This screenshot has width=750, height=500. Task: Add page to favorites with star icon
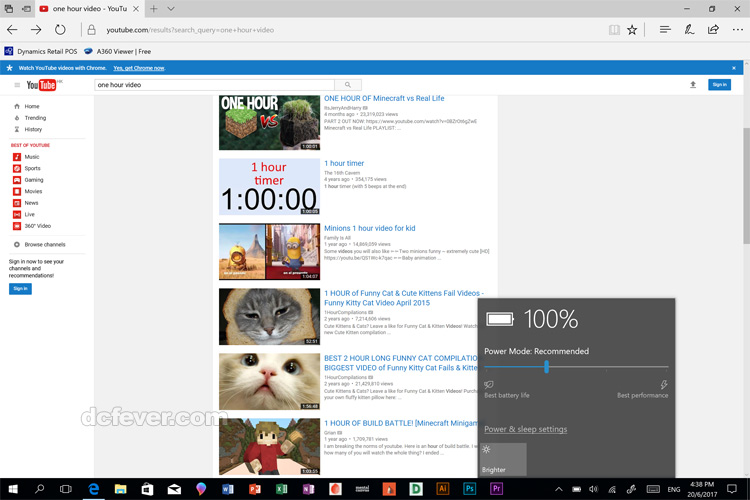(632, 30)
